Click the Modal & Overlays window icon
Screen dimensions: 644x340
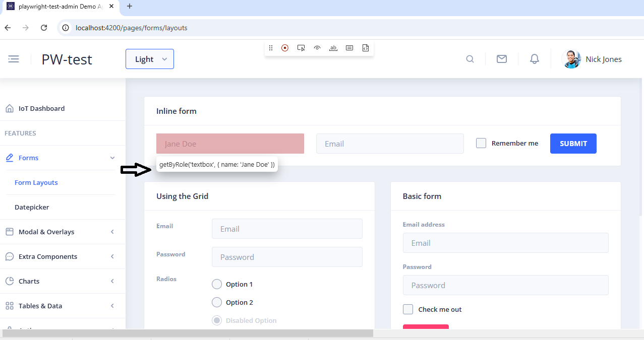(x=9, y=232)
